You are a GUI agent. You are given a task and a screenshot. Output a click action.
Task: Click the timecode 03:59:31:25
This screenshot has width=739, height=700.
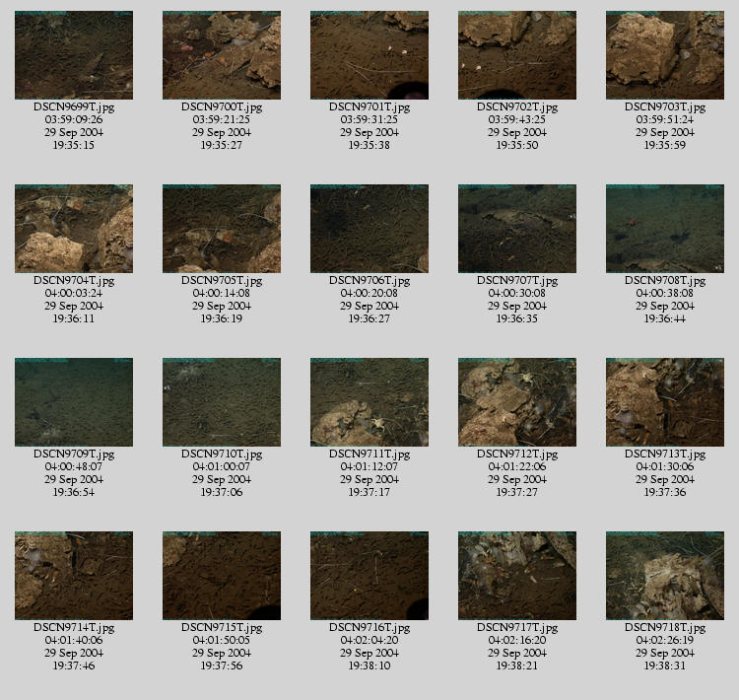(369, 119)
